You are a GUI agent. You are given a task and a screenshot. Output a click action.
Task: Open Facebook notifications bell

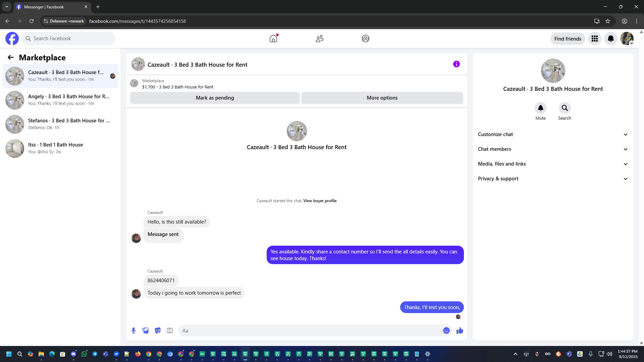pos(610,39)
